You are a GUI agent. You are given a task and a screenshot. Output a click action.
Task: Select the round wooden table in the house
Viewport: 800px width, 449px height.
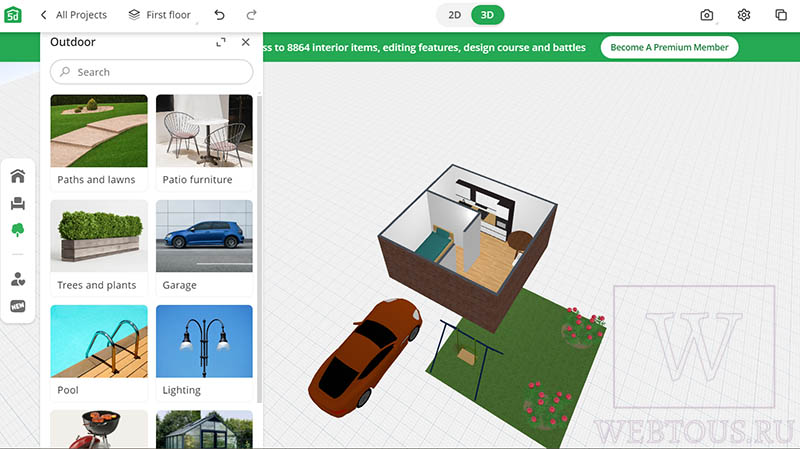[520, 241]
